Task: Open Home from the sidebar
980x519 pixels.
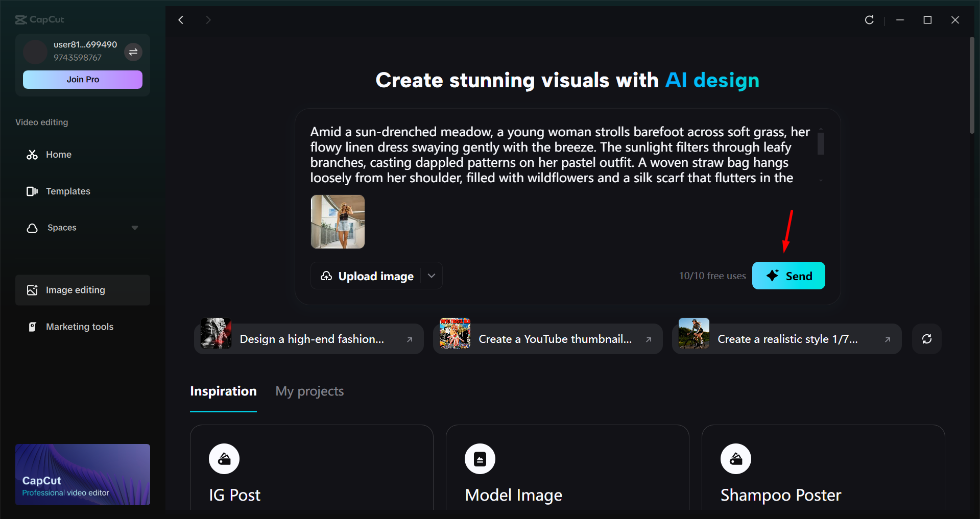Action: coord(58,154)
